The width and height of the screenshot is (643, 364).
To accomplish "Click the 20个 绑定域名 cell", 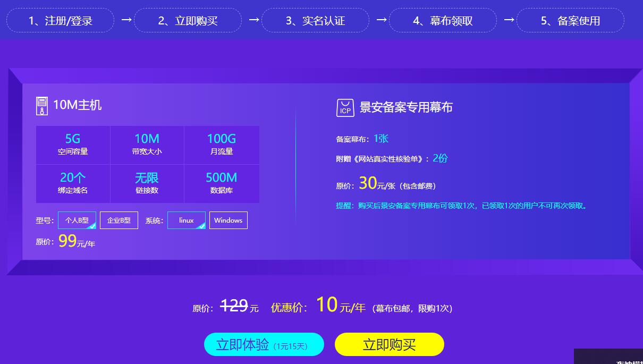I will coord(73,183).
